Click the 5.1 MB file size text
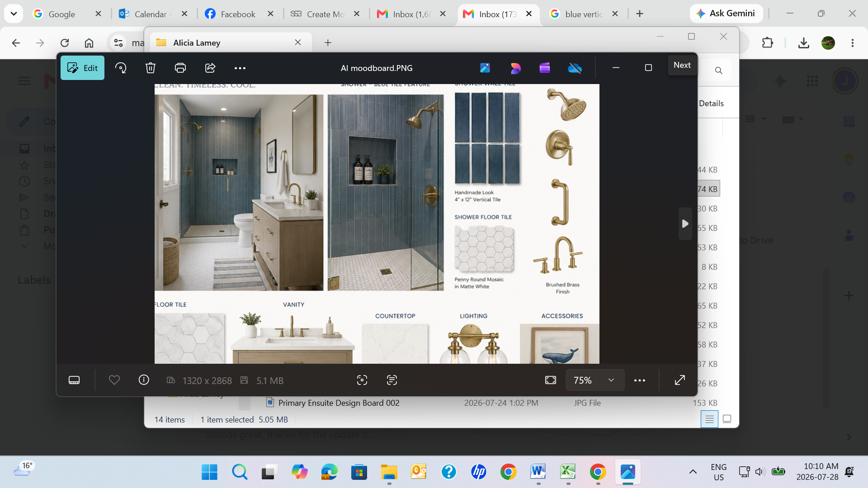This screenshot has height=488, width=868. 270,380
